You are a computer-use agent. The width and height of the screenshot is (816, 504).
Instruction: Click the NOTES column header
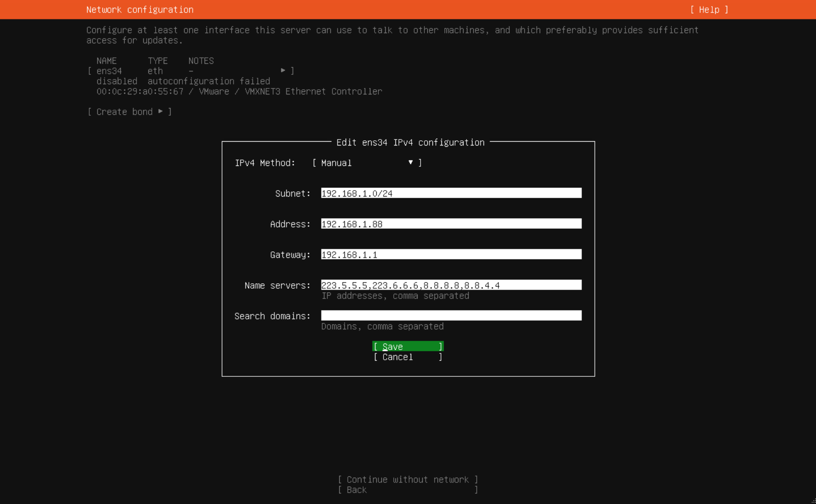coord(201,61)
